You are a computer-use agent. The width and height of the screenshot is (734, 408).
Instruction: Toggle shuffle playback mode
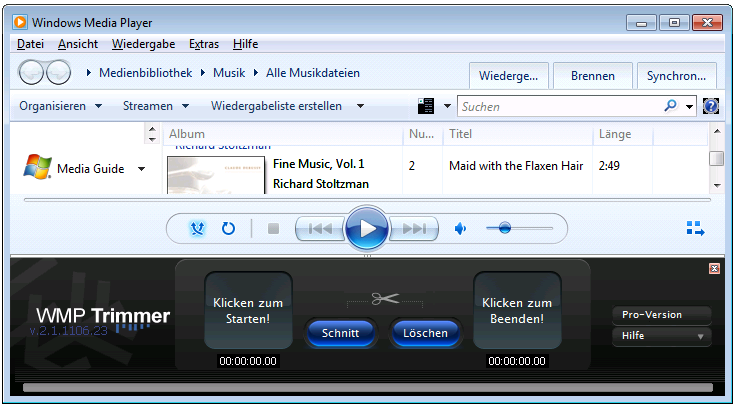tap(197, 228)
